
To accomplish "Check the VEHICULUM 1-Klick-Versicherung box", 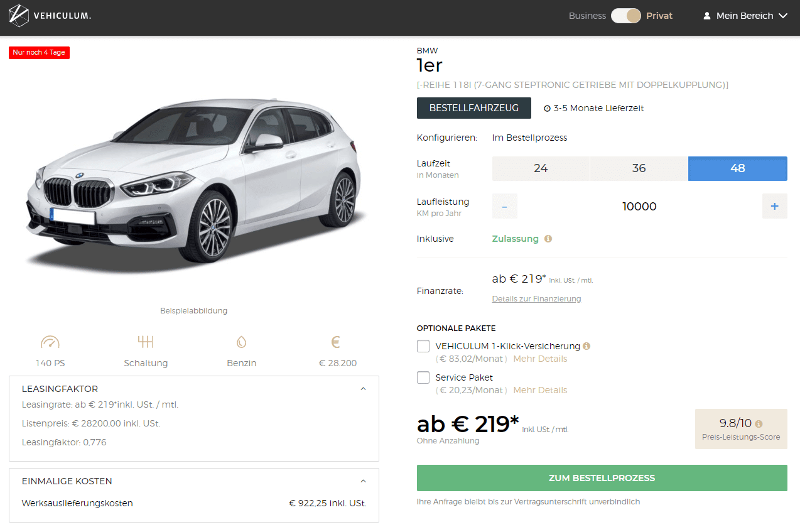I will click(423, 346).
